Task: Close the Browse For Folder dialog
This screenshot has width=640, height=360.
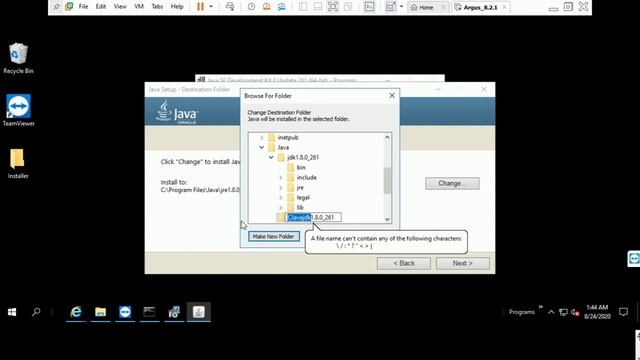Action: [x=392, y=96]
